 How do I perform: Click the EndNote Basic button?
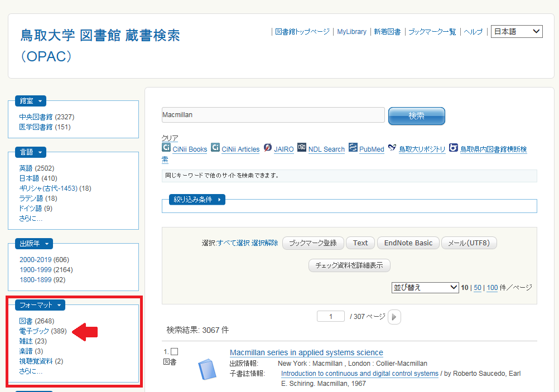tap(408, 243)
